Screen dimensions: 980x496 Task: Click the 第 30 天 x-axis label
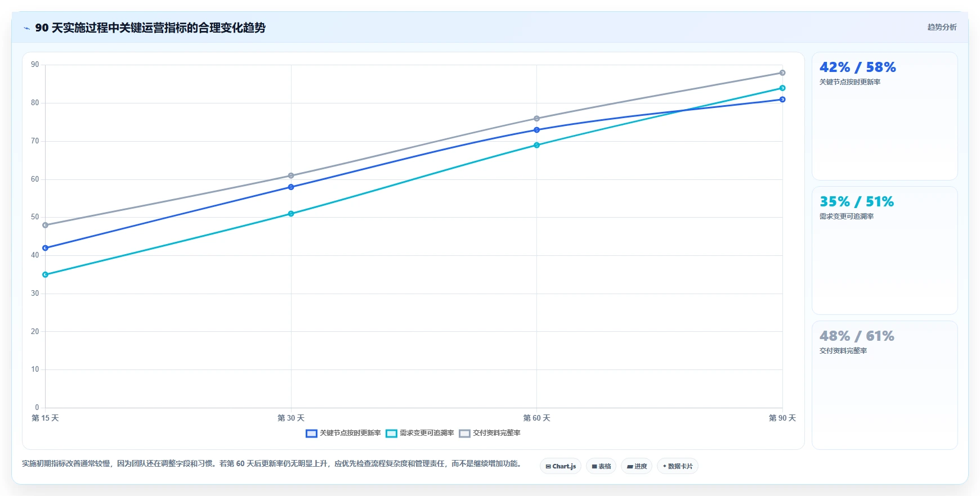291,418
